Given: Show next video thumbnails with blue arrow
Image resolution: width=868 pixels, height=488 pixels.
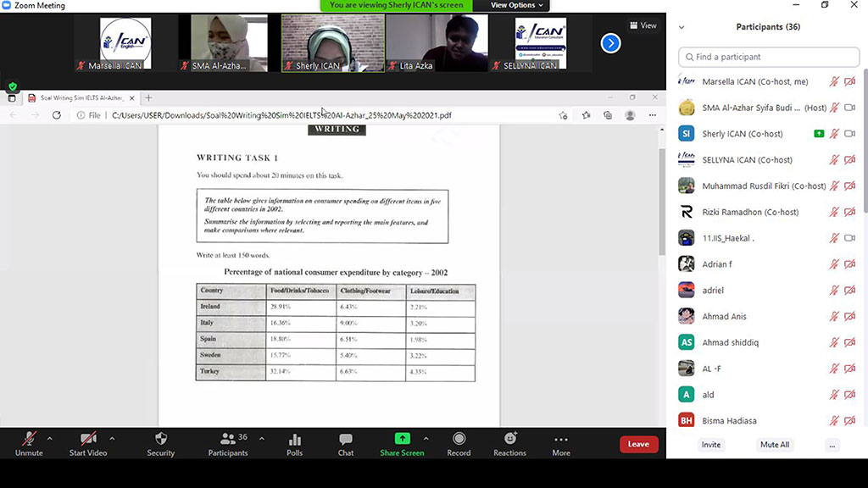Looking at the screenshot, I should point(610,43).
